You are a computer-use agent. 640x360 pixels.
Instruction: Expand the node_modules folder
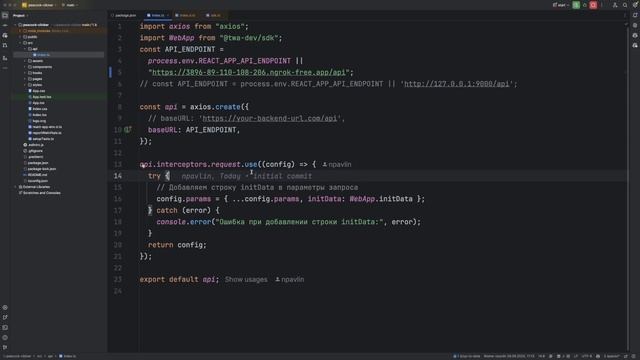[x=20, y=31]
